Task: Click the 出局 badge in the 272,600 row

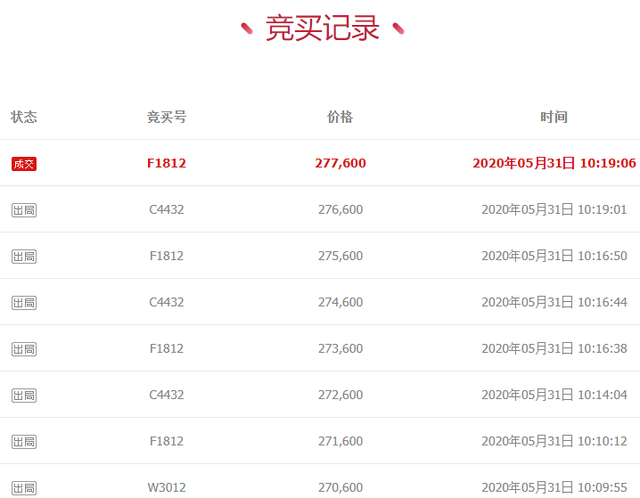Action: pos(24,395)
